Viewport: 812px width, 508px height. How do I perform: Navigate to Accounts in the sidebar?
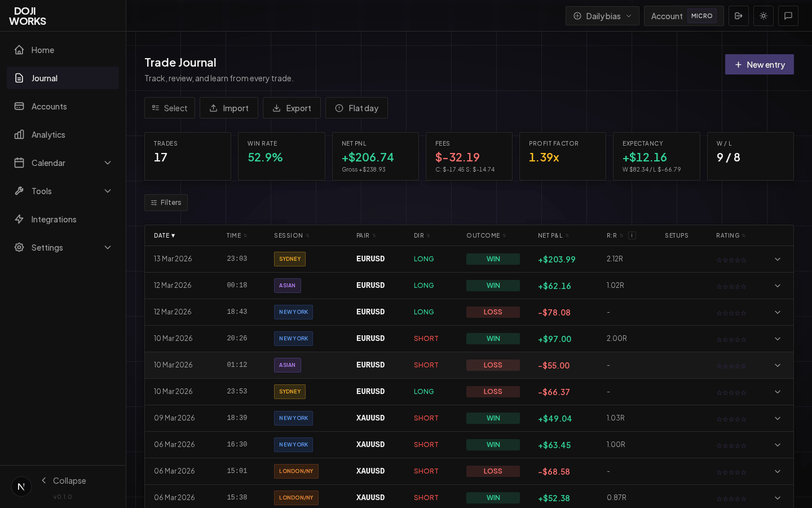49,106
